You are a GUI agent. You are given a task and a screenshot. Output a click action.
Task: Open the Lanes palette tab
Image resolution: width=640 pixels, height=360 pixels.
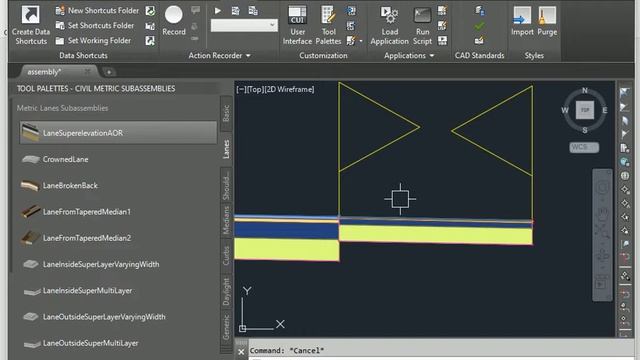pyautogui.click(x=226, y=149)
